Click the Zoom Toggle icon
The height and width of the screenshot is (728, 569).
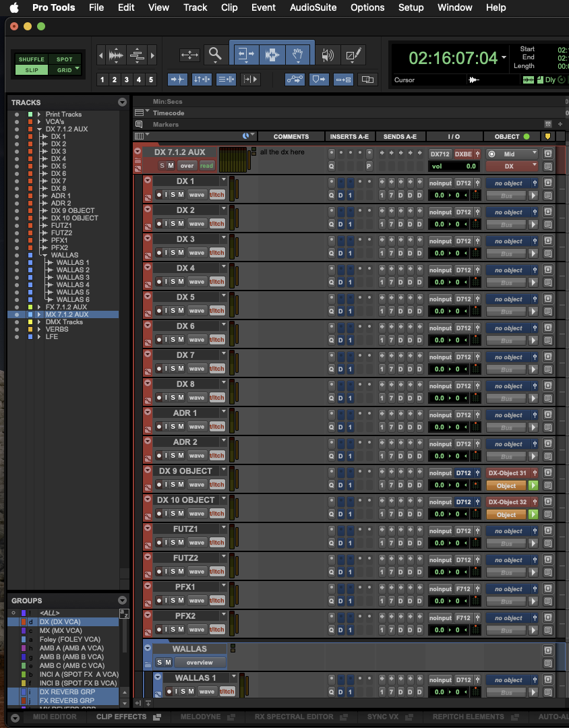tap(189, 55)
